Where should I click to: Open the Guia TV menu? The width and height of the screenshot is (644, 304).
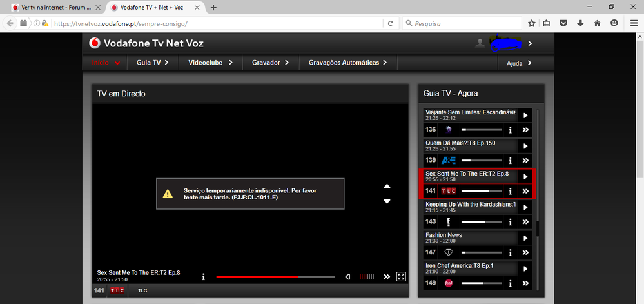point(152,63)
